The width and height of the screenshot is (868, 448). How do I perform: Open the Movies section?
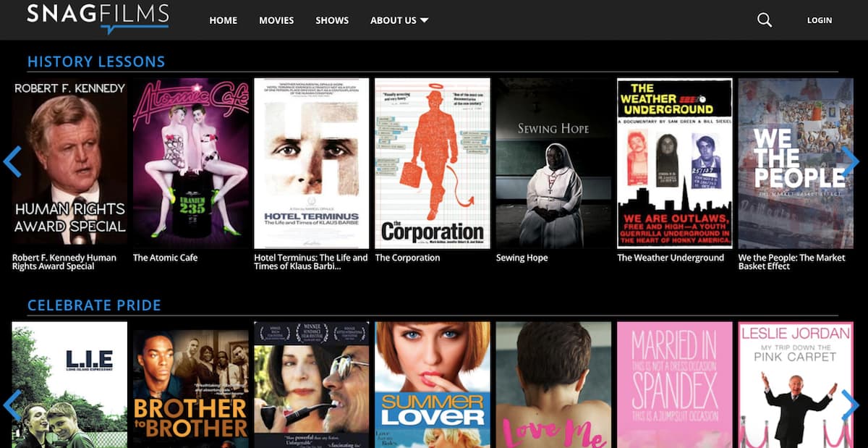pyautogui.click(x=276, y=20)
